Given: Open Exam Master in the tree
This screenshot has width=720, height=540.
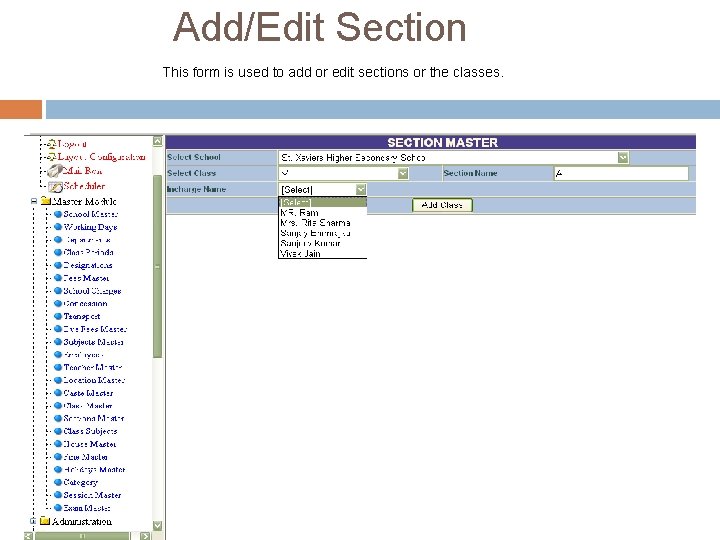Looking at the screenshot, I should 87,508.
